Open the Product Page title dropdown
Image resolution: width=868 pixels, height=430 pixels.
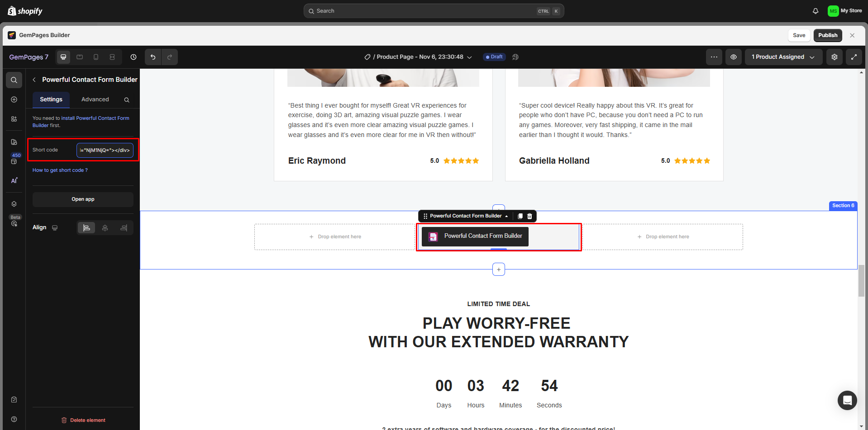pyautogui.click(x=418, y=57)
